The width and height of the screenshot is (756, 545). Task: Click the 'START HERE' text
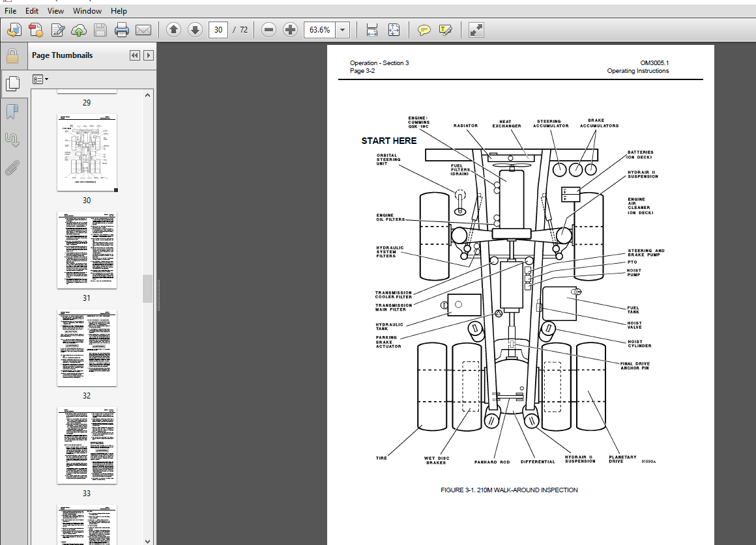[x=389, y=141]
